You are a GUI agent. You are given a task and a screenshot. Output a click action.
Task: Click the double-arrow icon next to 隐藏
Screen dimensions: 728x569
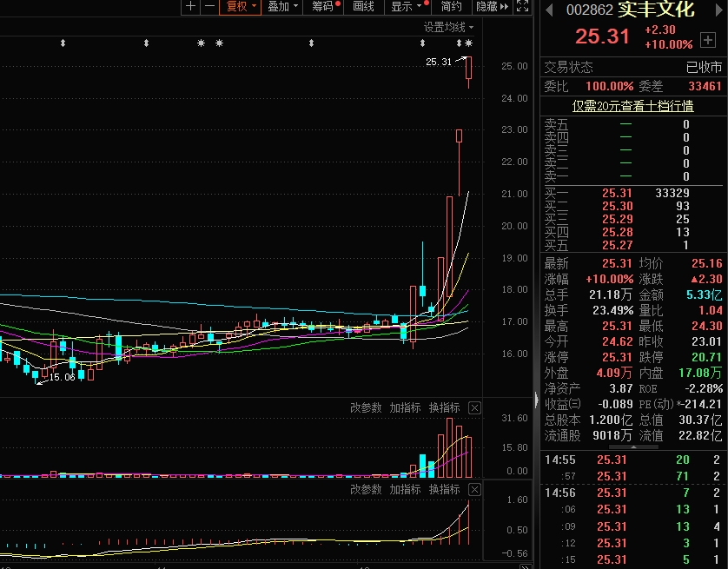(x=505, y=7)
